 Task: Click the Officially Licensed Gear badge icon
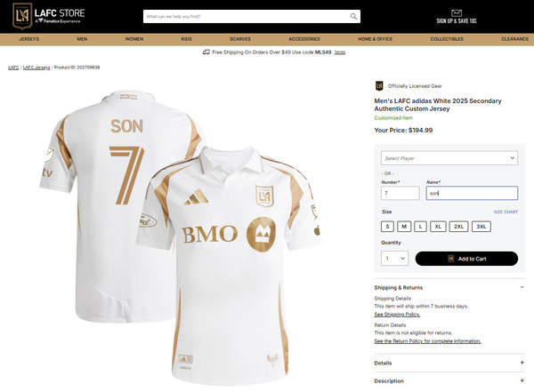(379, 85)
